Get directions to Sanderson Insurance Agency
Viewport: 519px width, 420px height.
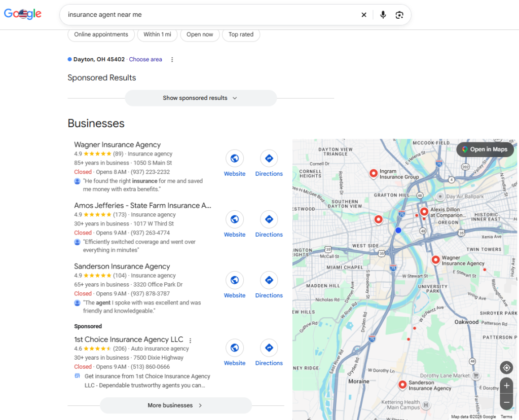(269, 280)
